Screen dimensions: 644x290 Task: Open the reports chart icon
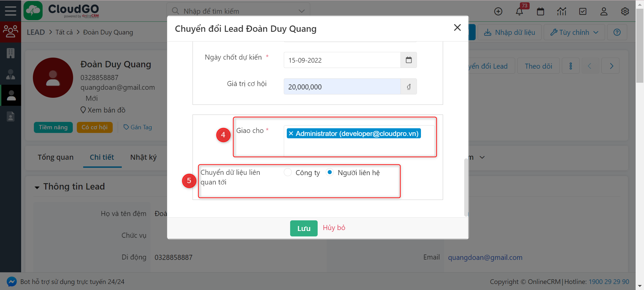coord(561,12)
